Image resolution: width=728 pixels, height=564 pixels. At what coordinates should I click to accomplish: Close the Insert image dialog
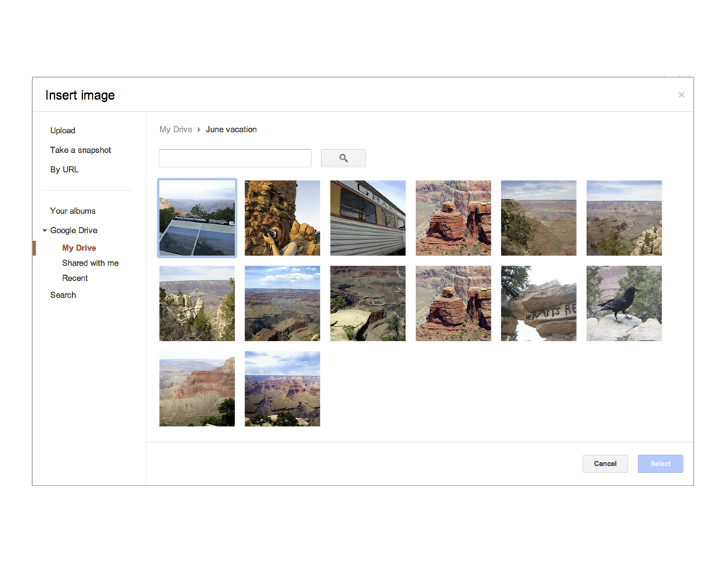[x=681, y=95]
